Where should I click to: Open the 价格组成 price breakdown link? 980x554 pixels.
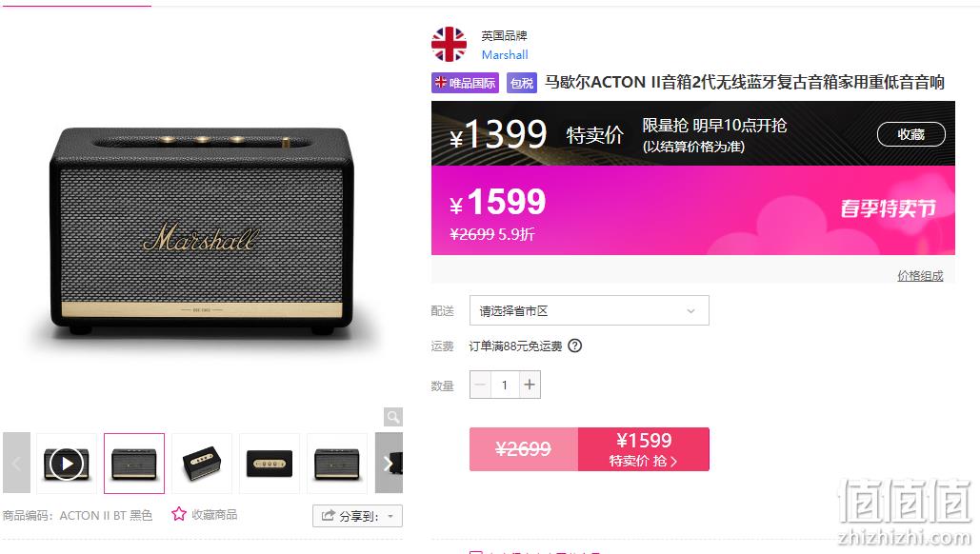pyautogui.click(x=920, y=275)
